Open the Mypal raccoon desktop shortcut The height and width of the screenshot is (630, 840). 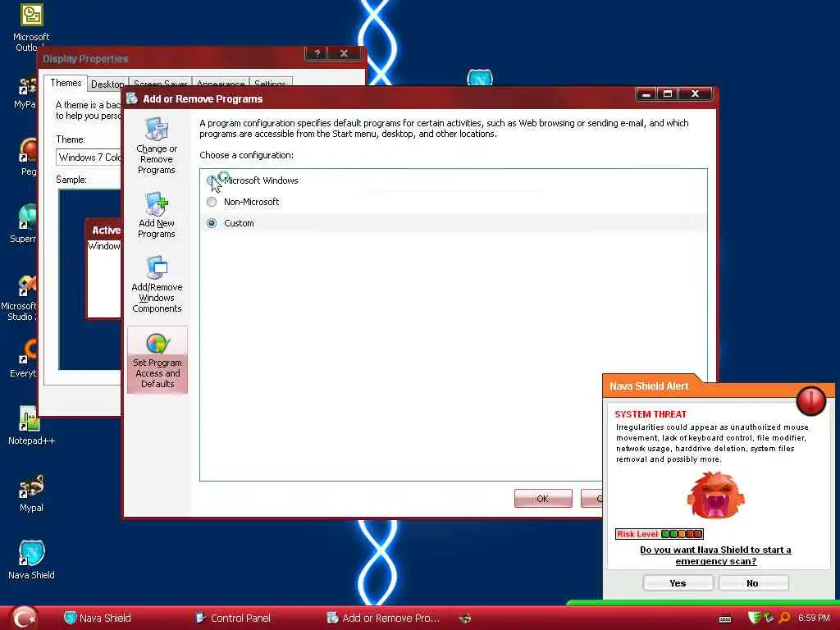click(x=31, y=493)
